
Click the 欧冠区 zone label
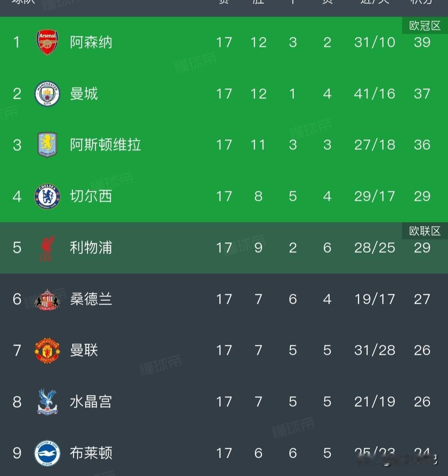pyautogui.click(x=424, y=26)
